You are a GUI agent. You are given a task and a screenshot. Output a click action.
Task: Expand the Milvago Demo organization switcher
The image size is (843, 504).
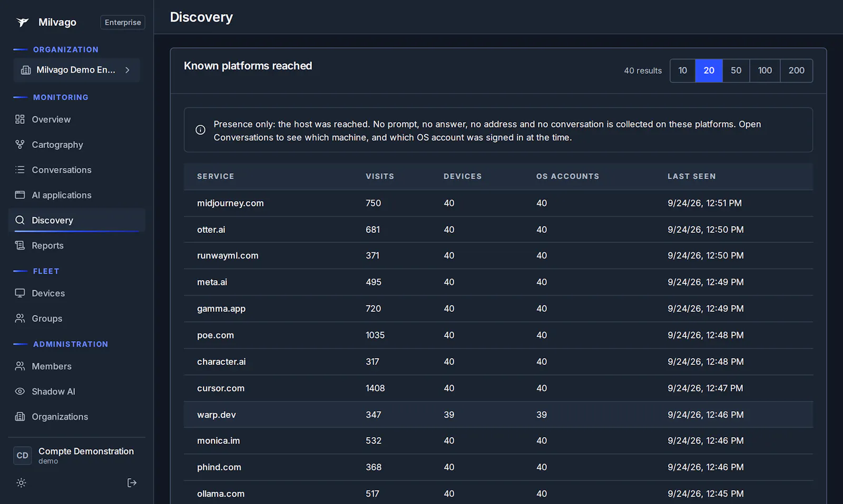[x=77, y=70]
